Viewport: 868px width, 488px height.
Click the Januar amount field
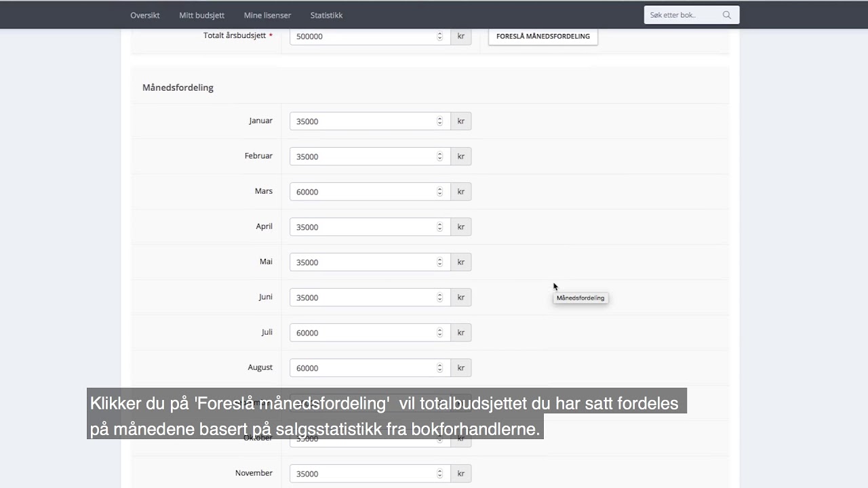click(370, 121)
